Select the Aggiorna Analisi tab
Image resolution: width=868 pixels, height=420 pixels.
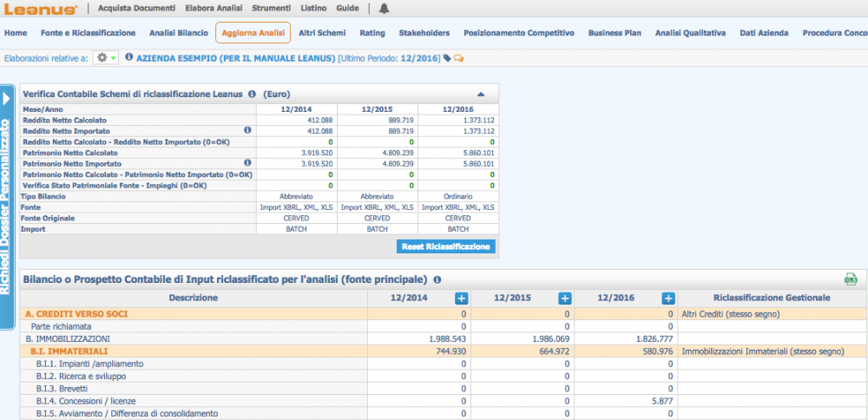(x=253, y=33)
